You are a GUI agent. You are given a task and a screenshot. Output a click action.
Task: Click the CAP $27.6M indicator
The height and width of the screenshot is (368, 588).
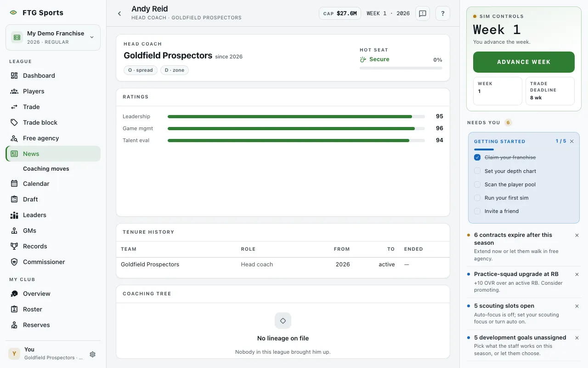click(340, 13)
